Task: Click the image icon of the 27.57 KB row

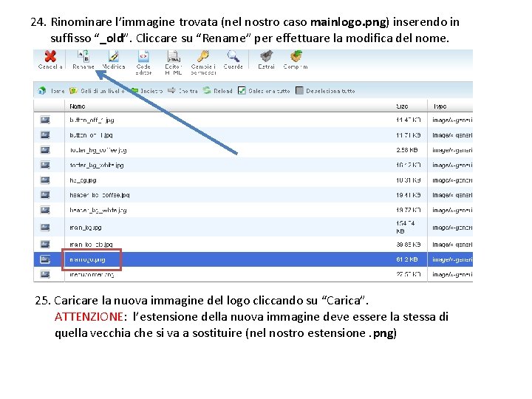Action: tap(45, 274)
